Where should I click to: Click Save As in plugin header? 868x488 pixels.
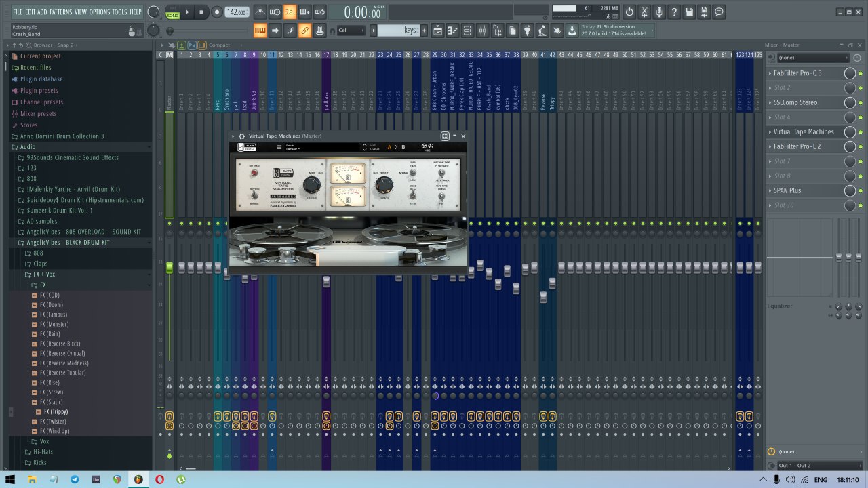(x=374, y=149)
